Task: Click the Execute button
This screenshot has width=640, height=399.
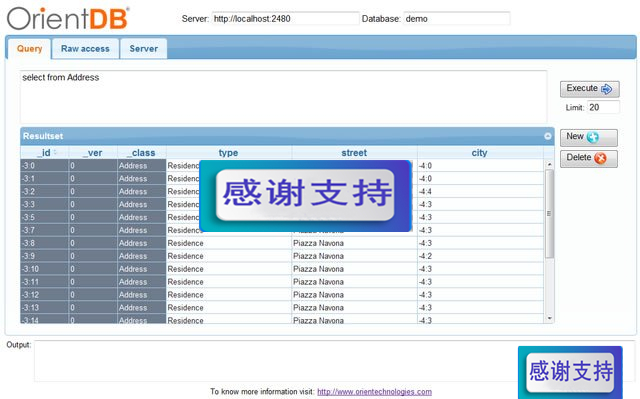Action: click(589, 89)
